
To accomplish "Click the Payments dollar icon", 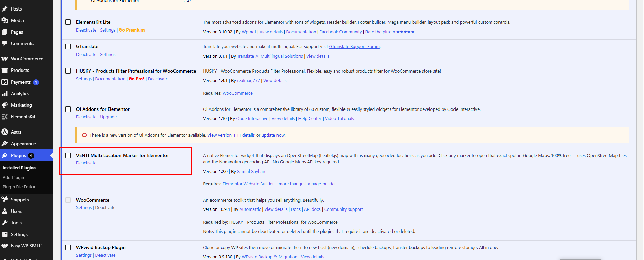I will pyautogui.click(x=5, y=82).
